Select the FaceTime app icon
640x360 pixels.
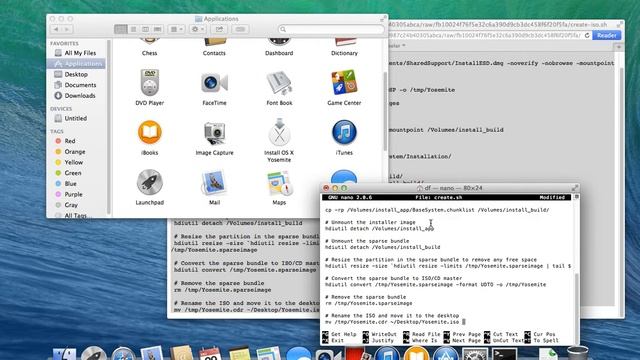[214, 83]
